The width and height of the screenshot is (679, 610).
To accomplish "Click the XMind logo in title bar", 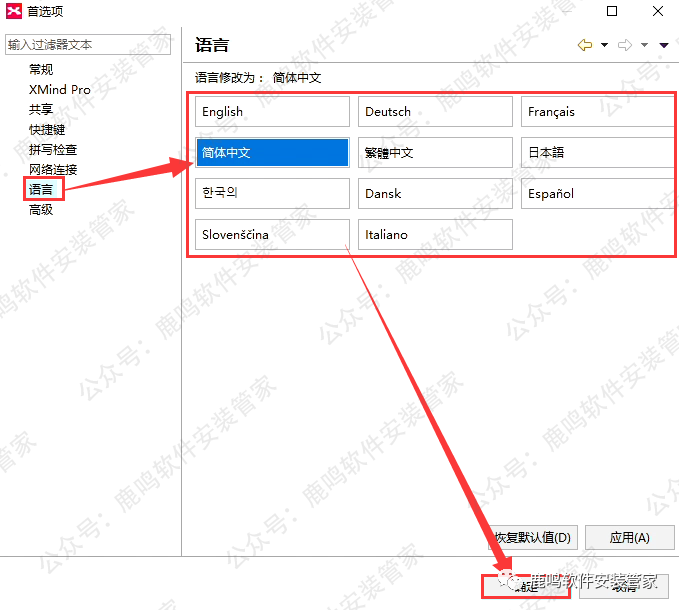I will (13, 11).
